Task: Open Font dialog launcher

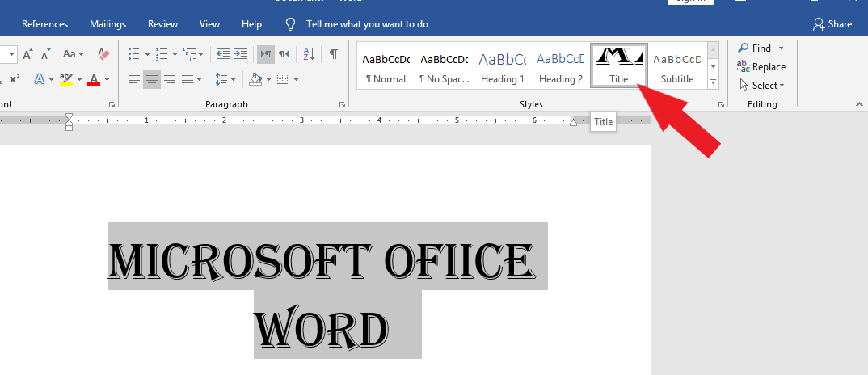Action: pos(112,104)
